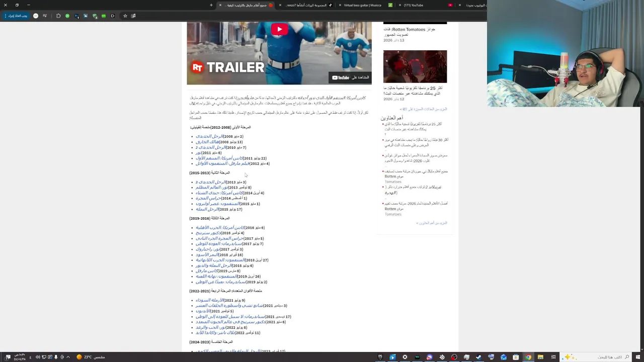The image size is (644, 362).
Task: Expand the hidden system tray icons chevron
Action: [68, 357]
